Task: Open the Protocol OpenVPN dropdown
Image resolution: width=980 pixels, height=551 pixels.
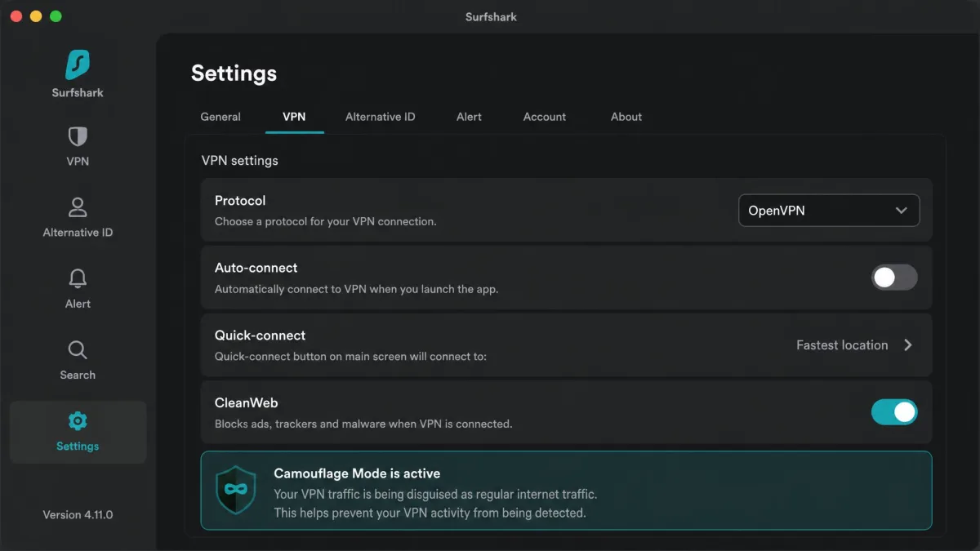Action: tap(829, 211)
